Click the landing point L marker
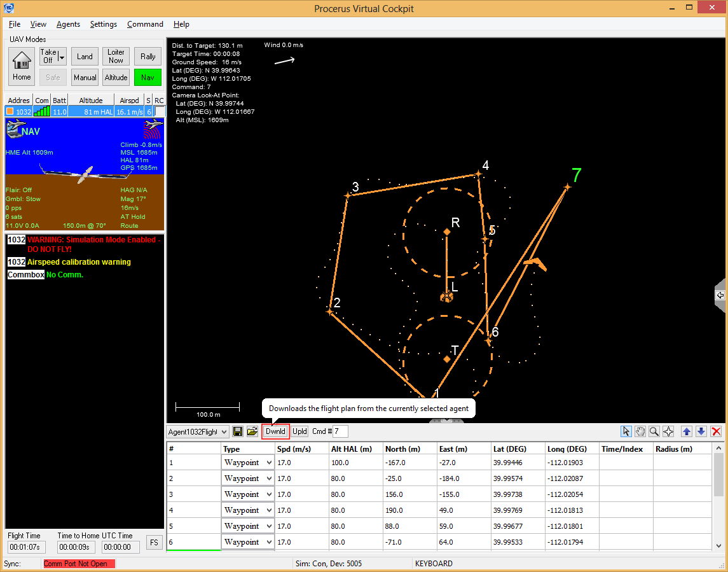 446,297
